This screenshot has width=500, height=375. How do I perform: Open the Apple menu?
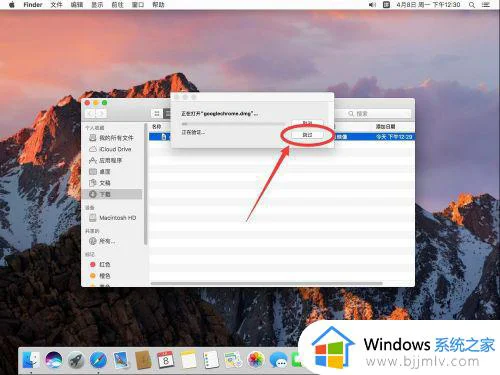12,5
